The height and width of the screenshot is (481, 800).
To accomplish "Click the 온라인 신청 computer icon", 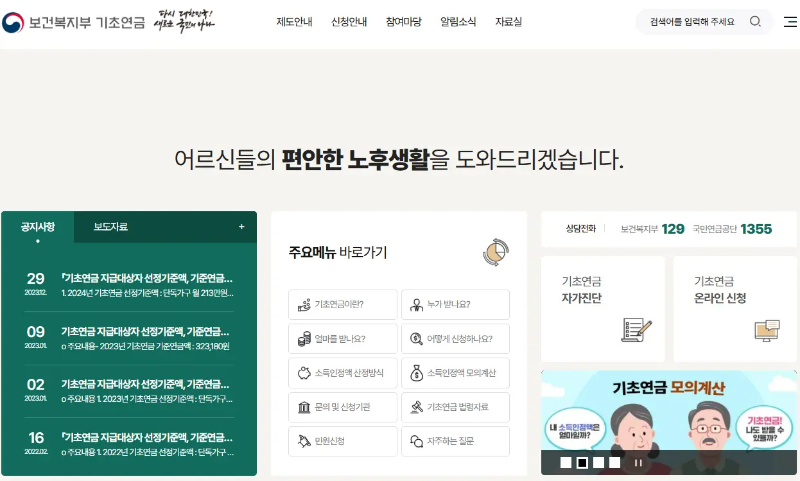I will [767, 331].
